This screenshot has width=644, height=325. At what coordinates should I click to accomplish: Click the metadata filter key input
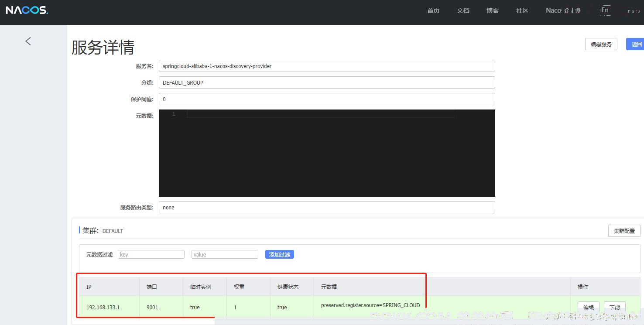(151, 254)
